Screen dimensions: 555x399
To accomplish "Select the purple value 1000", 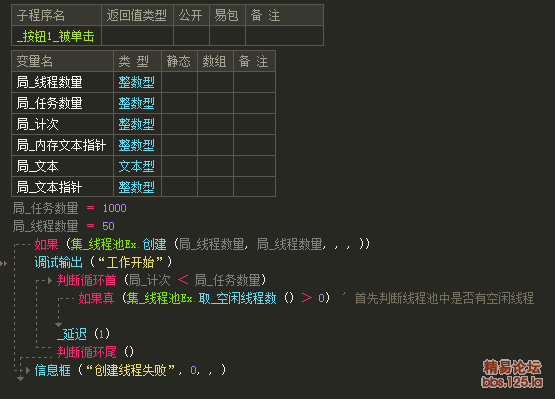I will [x=114, y=208].
